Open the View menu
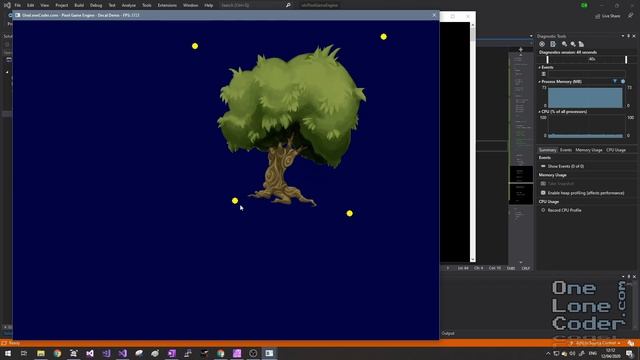 (x=44, y=5)
